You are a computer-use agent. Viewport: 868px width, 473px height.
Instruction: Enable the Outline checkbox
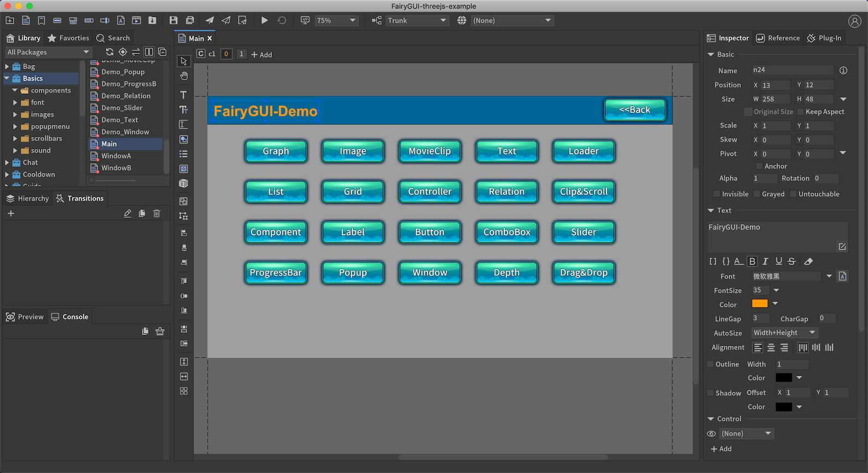click(710, 364)
